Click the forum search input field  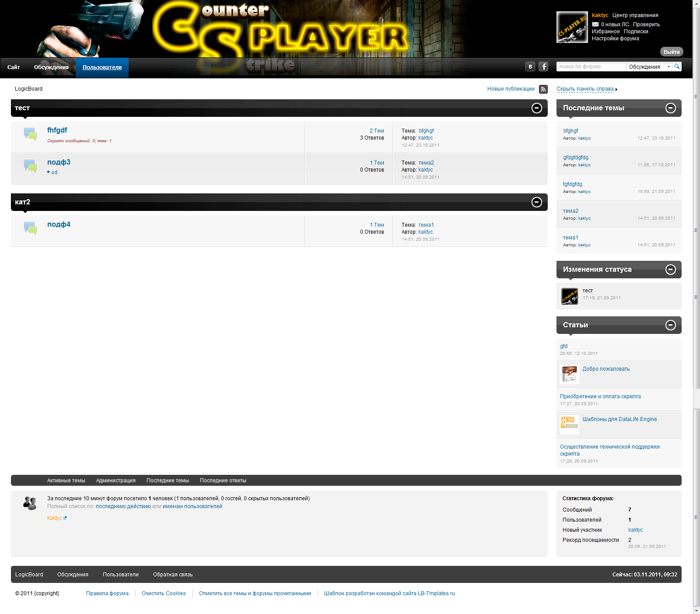(591, 67)
